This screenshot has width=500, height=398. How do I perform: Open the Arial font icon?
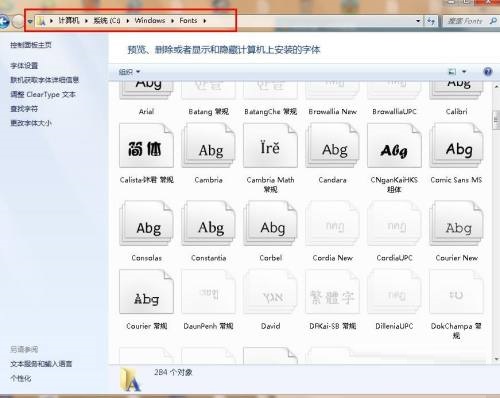click(146, 91)
